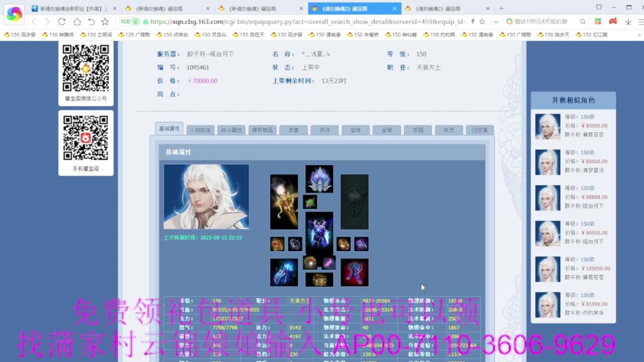Viewport: 644px width, 362px height.
Task: Inspect the blue gloves equipment icon
Action: [x=284, y=272]
